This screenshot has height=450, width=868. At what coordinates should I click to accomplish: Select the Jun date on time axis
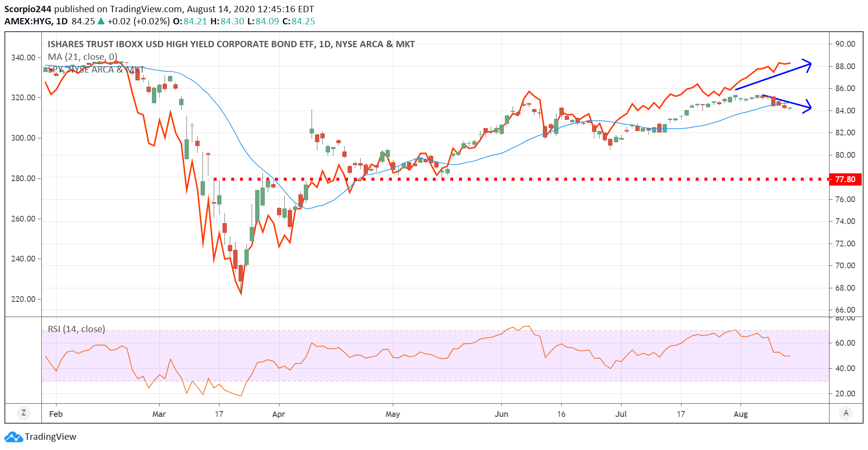click(x=501, y=414)
